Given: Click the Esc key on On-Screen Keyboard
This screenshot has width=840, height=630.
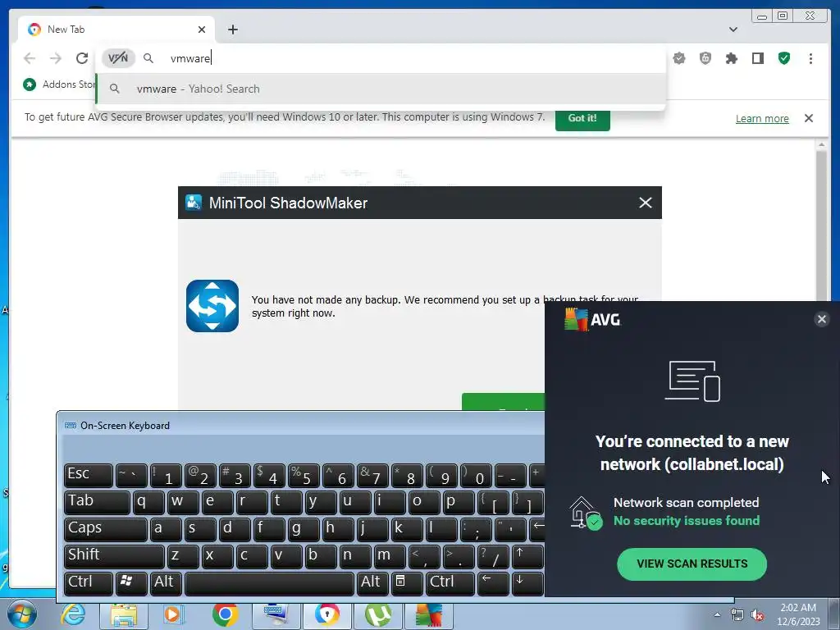Looking at the screenshot, I should (89, 475).
